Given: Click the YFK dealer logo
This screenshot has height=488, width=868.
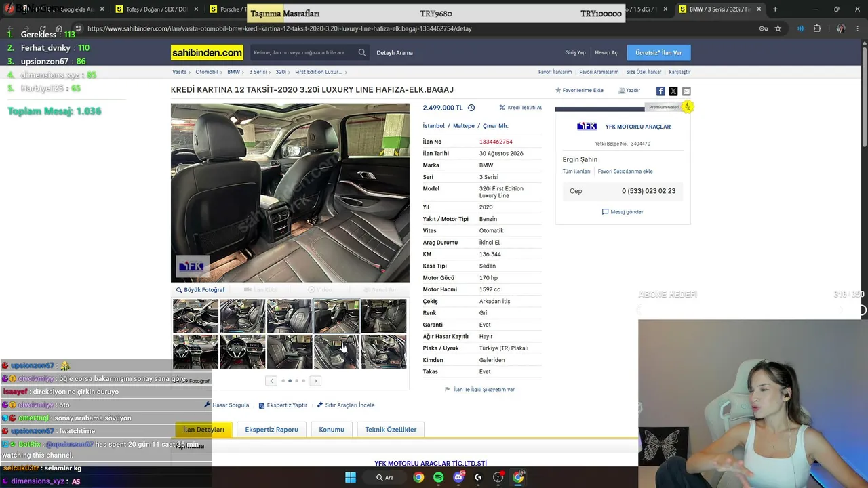Looking at the screenshot, I should 587,127.
